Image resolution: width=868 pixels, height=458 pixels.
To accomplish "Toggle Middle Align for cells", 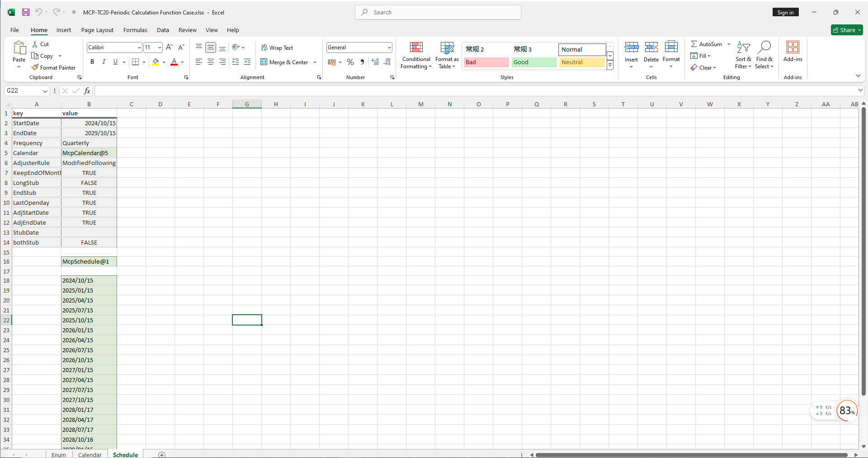I will tap(211, 47).
